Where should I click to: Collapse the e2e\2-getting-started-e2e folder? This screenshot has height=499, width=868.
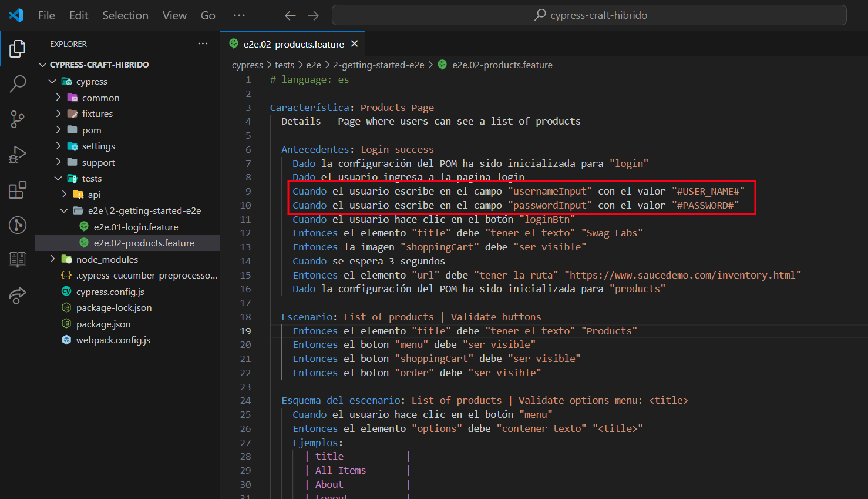click(64, 210)
